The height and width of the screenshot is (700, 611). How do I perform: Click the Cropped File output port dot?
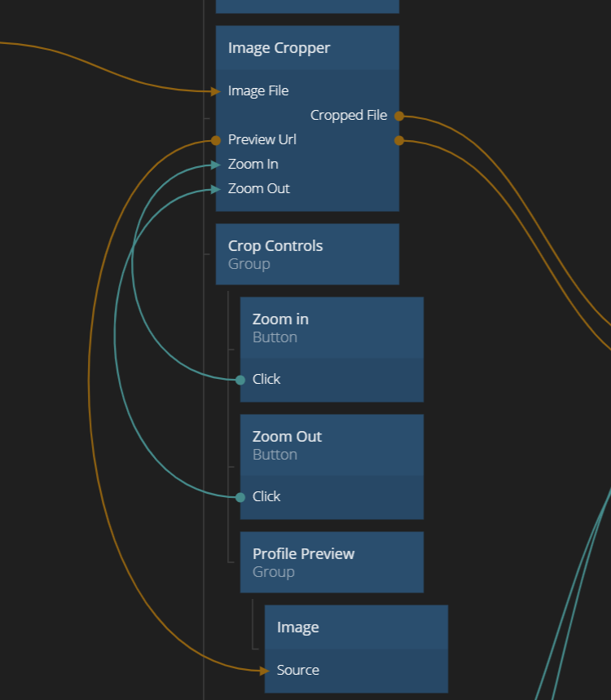point(399,116)
